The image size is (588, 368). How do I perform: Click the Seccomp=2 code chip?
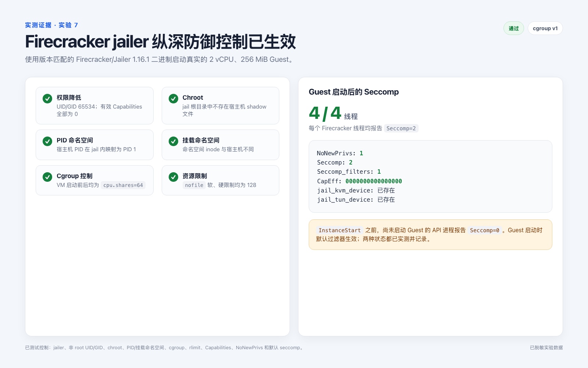click(x=401, y=128)
